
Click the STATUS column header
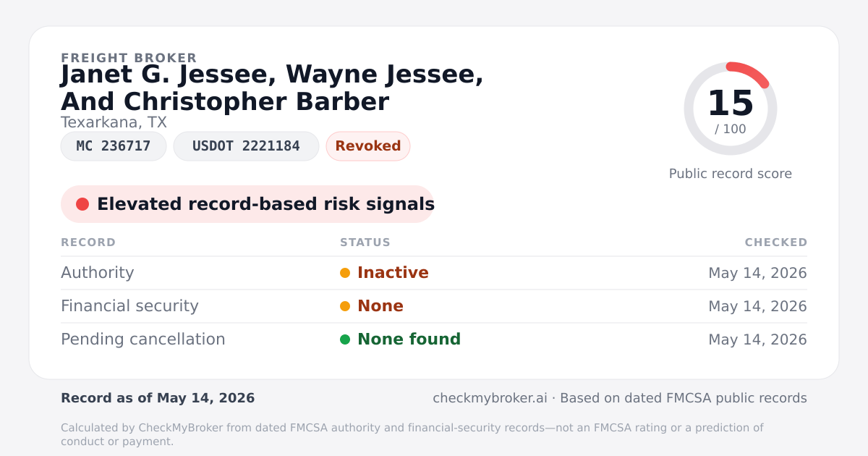coord(365,242)
